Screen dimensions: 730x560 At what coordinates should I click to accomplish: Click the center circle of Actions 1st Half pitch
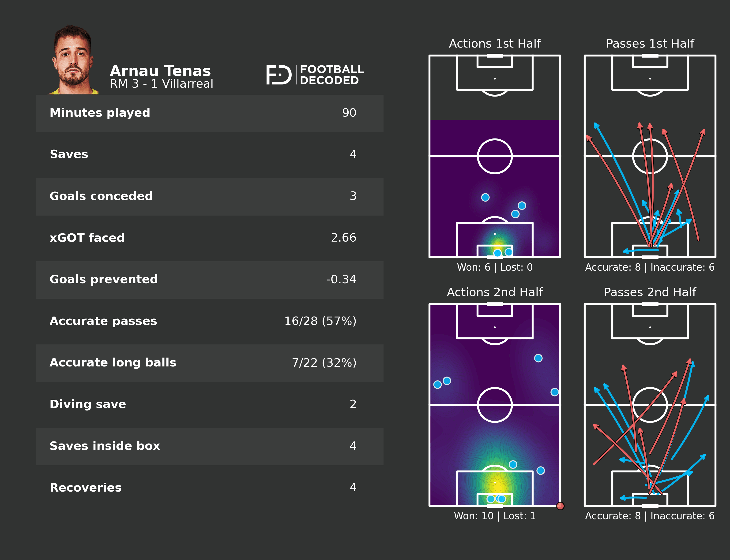pos(495,156)
